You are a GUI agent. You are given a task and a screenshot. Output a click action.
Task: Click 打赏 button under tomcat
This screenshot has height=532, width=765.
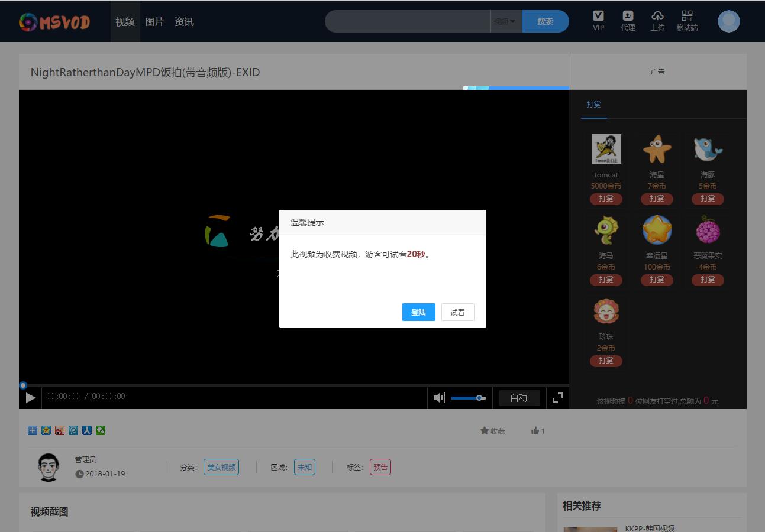pos(606,199)
